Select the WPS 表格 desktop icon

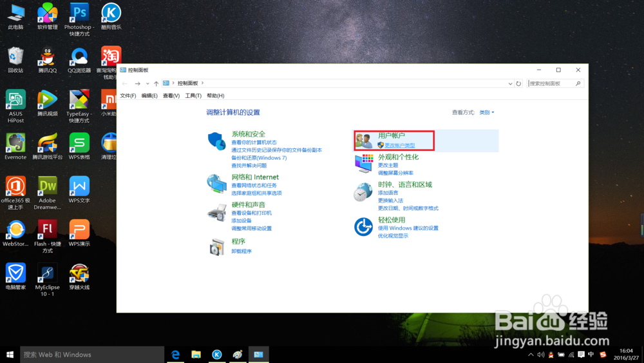[79, 142]
